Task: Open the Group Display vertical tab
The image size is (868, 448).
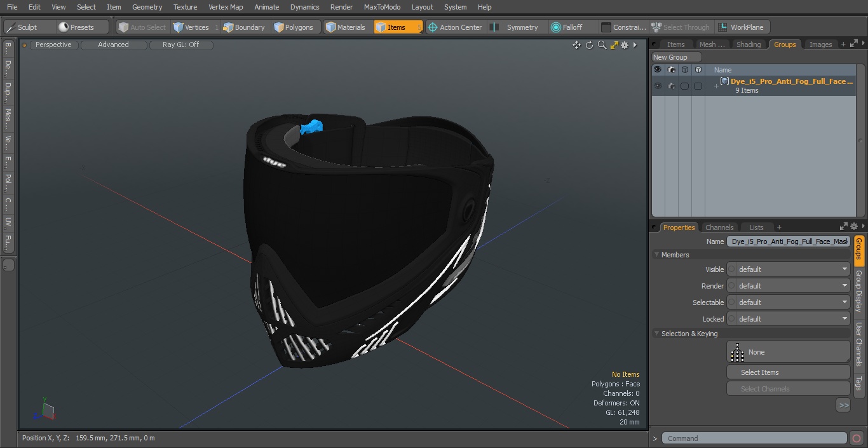Action: coord(858,291)
